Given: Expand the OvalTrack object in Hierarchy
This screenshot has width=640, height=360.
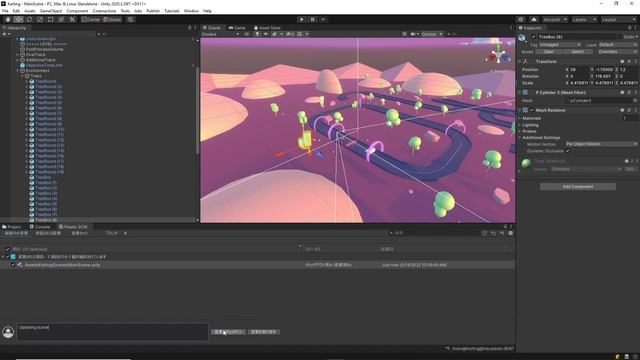Looking at the screenshot, I should click(18, 55).
